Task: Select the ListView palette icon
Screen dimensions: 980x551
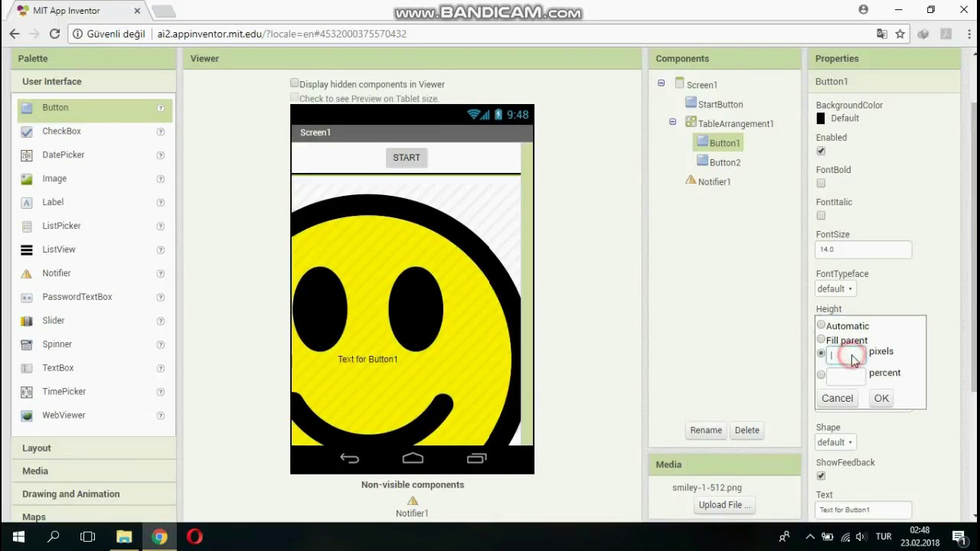Action: (27, 250)
